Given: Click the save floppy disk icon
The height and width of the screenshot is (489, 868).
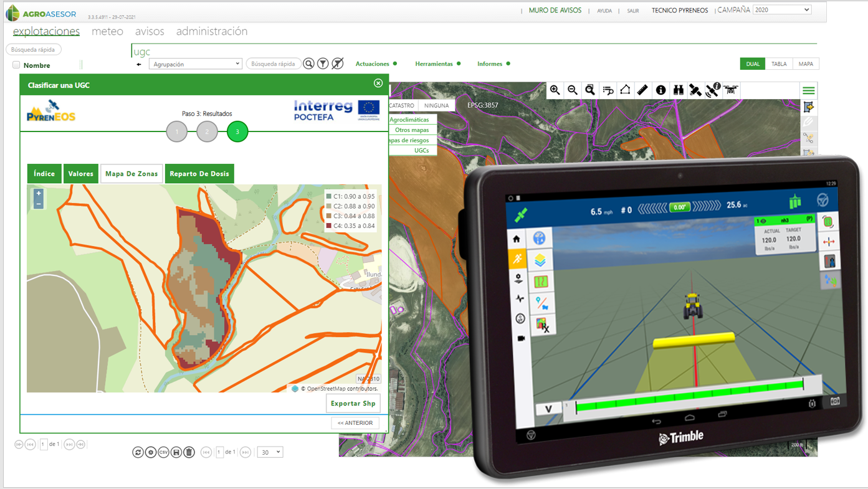Looking at the screenshot, I should [176, 452].
